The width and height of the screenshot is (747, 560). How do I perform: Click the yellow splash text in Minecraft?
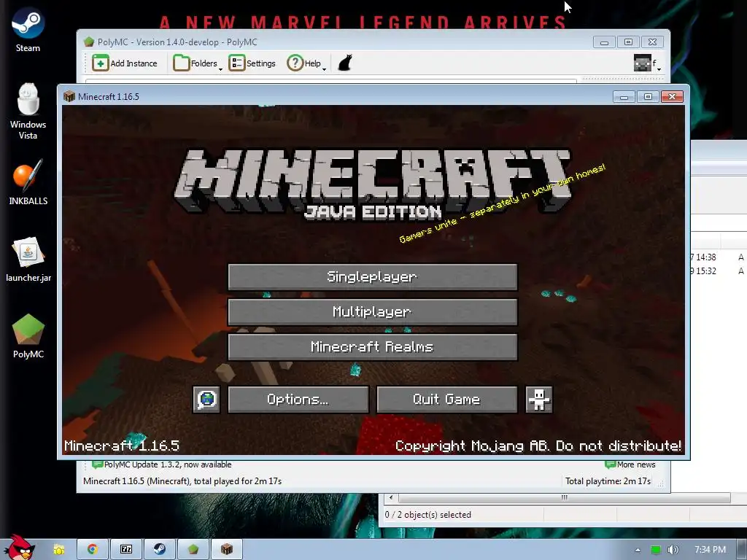[x=502, y=203]
